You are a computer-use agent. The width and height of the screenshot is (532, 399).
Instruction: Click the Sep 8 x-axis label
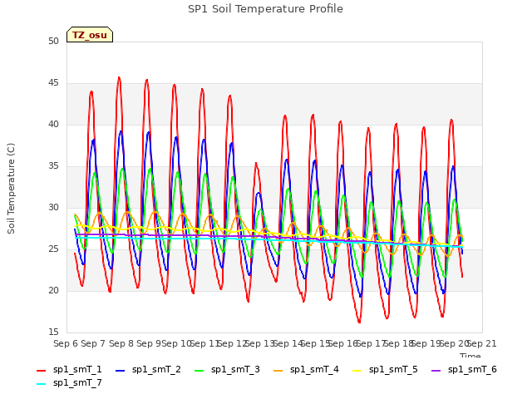click(121, 343)
